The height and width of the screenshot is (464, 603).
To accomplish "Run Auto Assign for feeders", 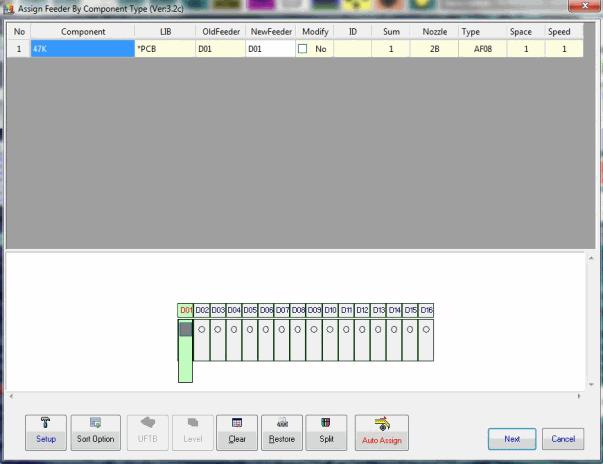I will 381,432.
